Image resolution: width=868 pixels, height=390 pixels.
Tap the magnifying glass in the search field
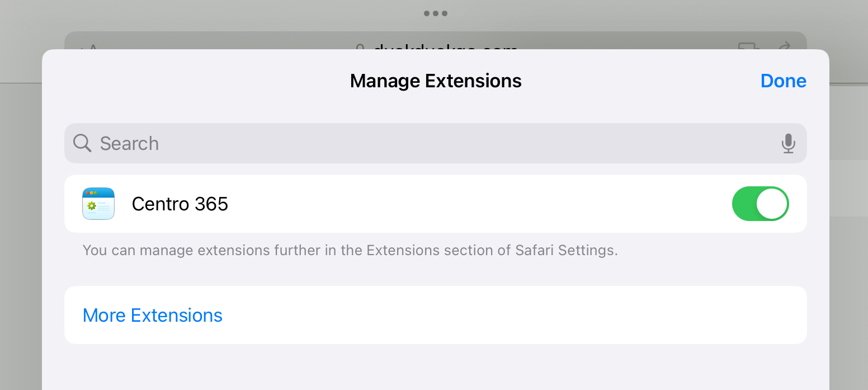82,143
